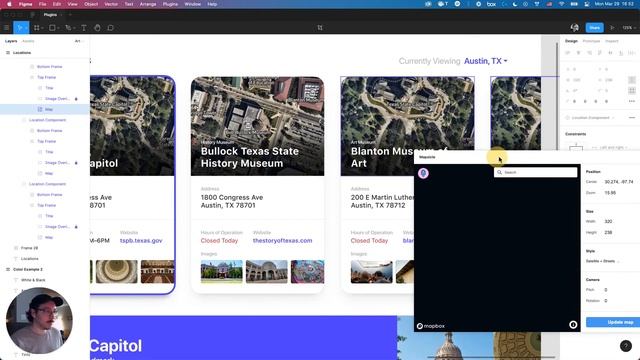Click the align top icon in Design panel

point(600,53)
